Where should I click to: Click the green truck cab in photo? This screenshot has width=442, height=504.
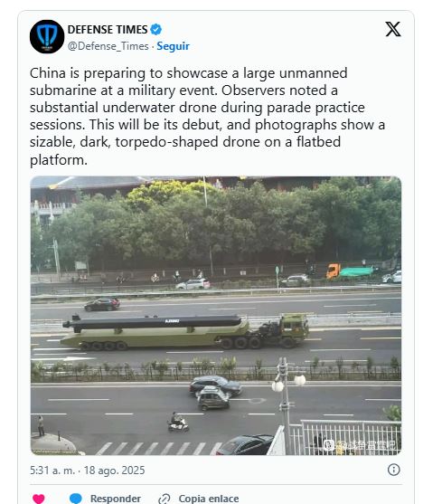click(293, 328)
